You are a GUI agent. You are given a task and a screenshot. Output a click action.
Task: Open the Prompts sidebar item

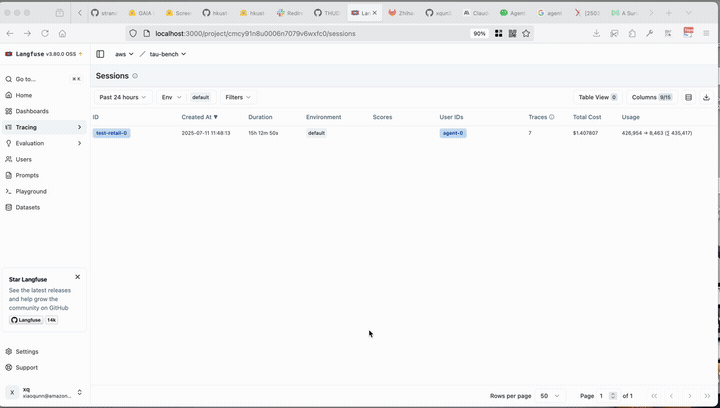[27, 175]
